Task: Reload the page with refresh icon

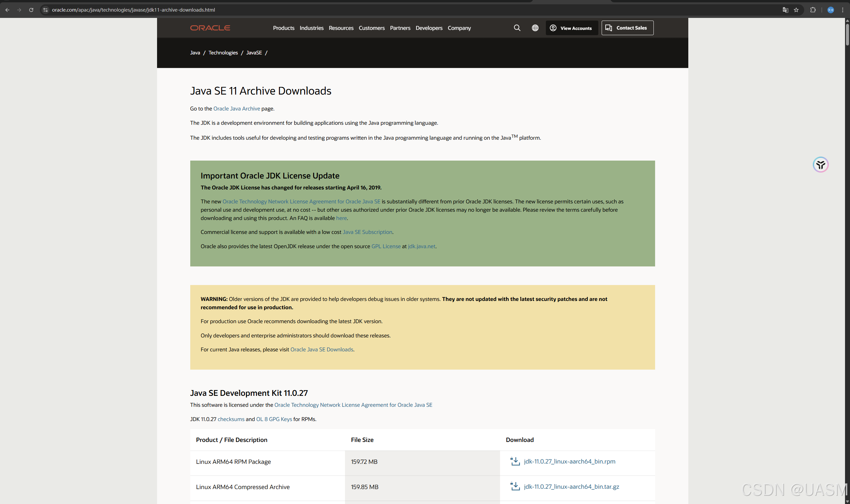Action: 31,10
